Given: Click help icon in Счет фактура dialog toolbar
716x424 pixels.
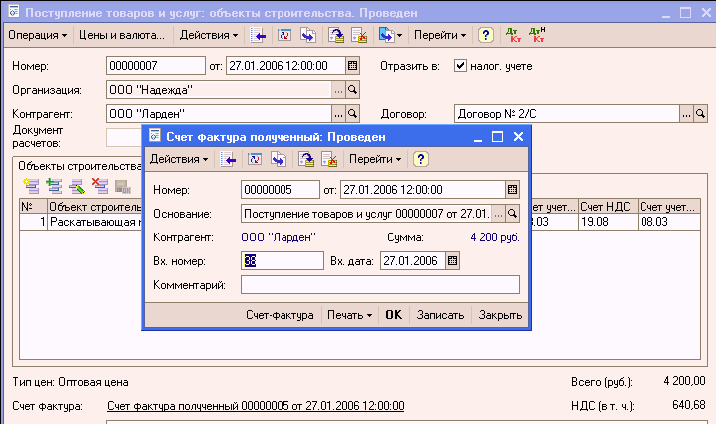Looking at the screenshot, I should pos(421,159).
